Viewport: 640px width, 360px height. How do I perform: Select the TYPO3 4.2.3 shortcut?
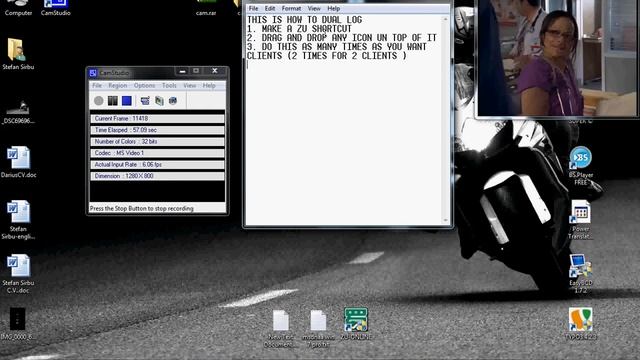click(x=580, y=324)
